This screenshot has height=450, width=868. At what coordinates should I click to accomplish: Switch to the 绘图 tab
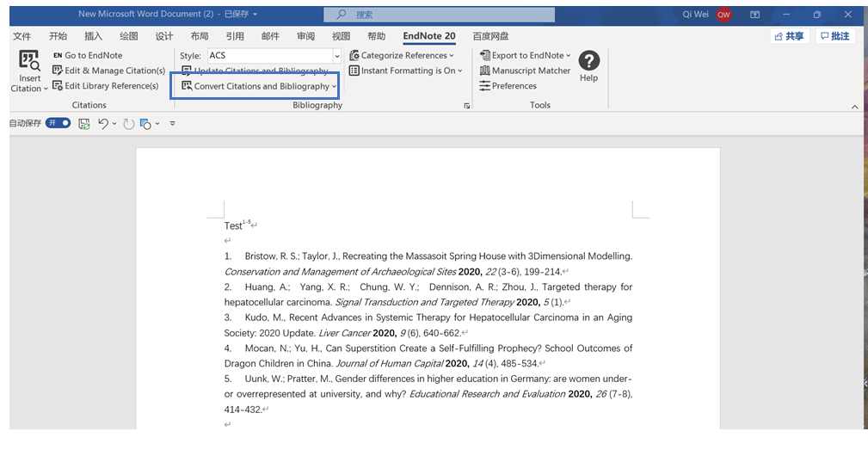point(128,36)
